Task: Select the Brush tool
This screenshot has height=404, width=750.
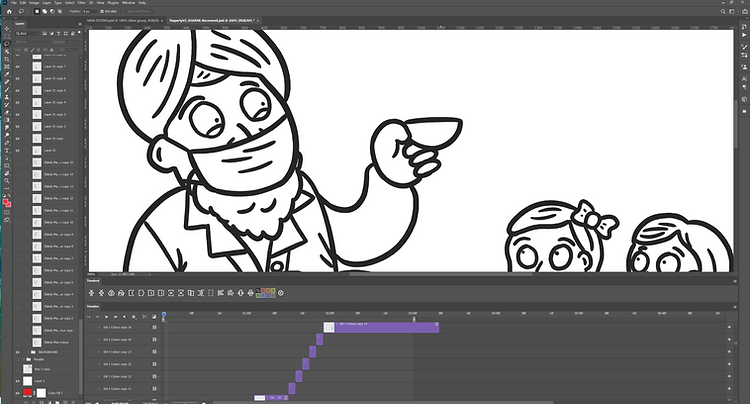Action: pyautogui.click(x=7, y=89)
